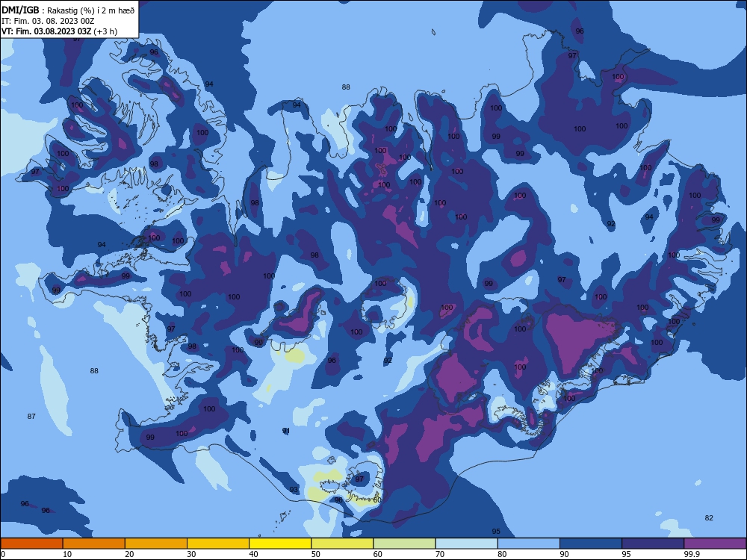The height and width of the screenshot is (560, 747).
Task: Click the navy 95–99.9 legend swatch
Action: point(653,544)
